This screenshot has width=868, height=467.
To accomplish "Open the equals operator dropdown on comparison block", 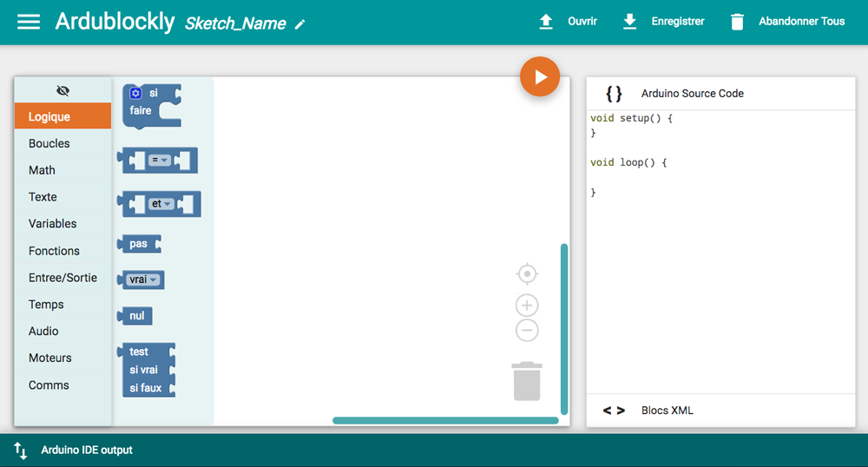I will [160, 160].
